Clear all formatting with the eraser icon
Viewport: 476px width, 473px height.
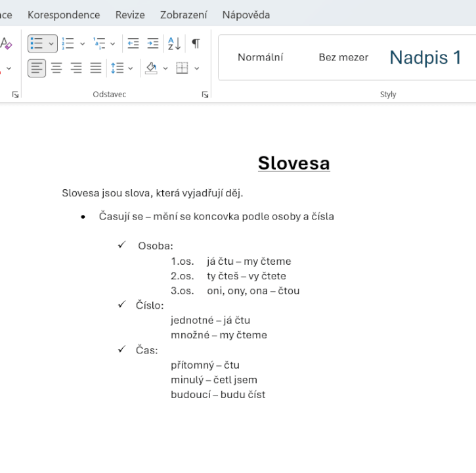click(x=6, y=43)
